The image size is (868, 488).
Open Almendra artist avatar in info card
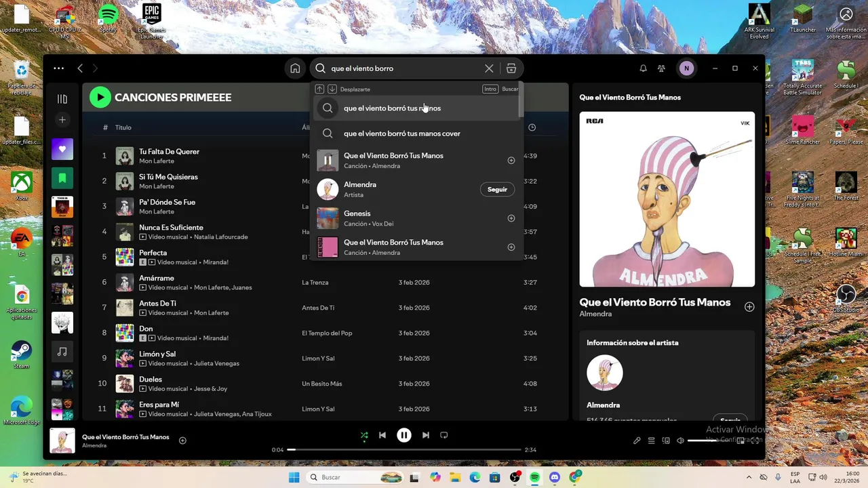point(604,373)
